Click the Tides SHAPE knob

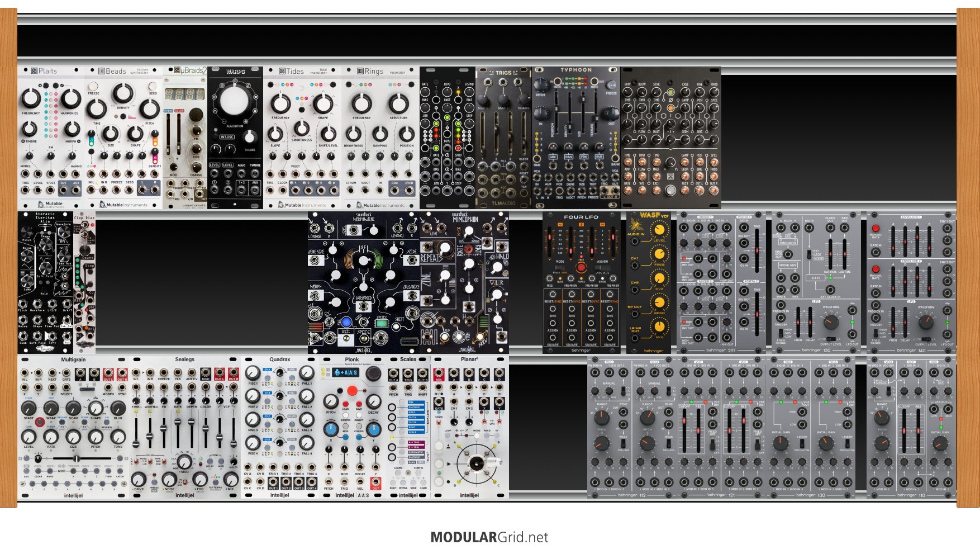(323, 103)
